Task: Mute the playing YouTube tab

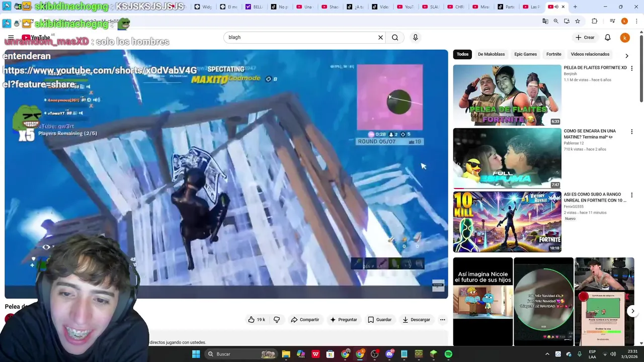Action: click(556, 7)
